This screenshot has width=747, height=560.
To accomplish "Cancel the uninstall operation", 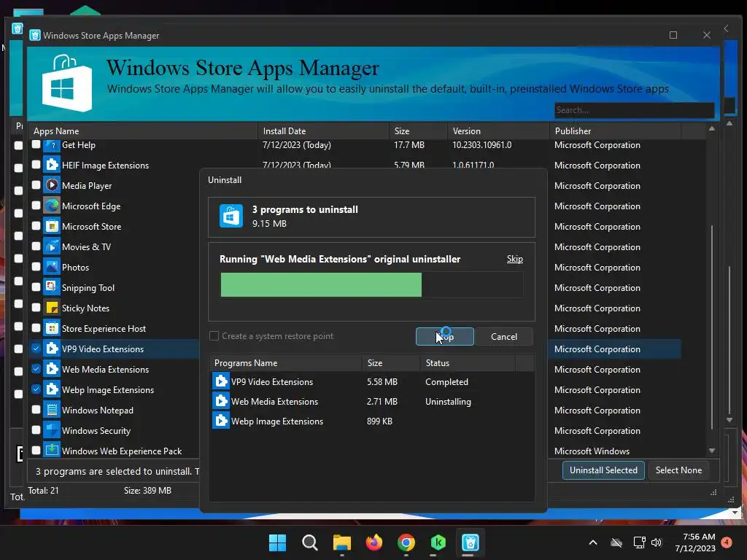I will [x=503, y=337].
